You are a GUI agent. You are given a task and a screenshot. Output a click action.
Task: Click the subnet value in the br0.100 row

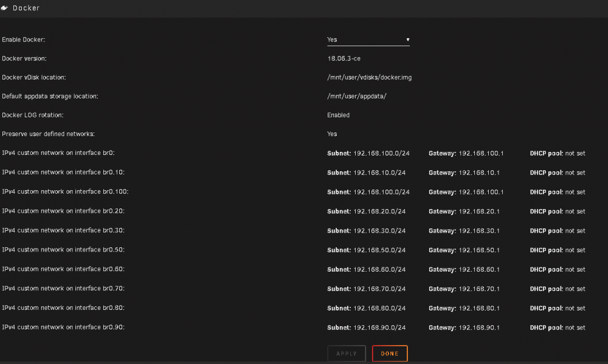pos(381,192)
